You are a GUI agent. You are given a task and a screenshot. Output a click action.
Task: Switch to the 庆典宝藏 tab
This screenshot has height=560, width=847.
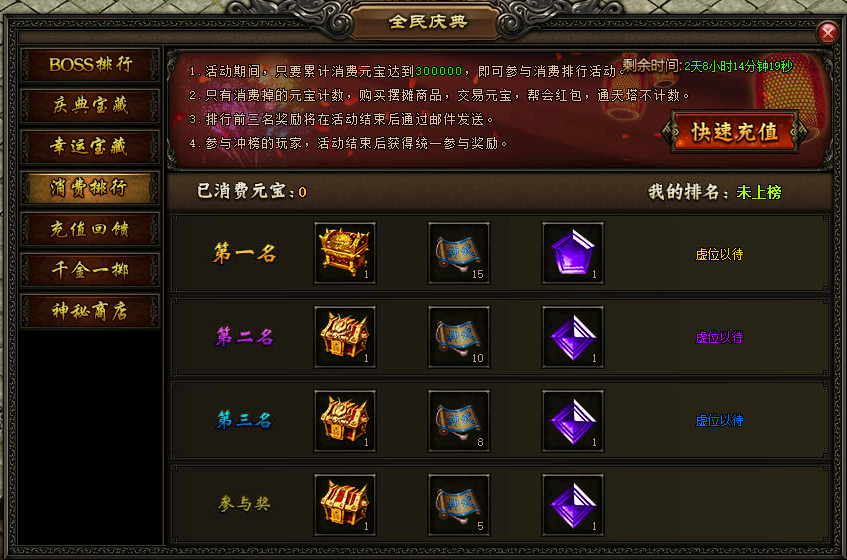[90, 106]
